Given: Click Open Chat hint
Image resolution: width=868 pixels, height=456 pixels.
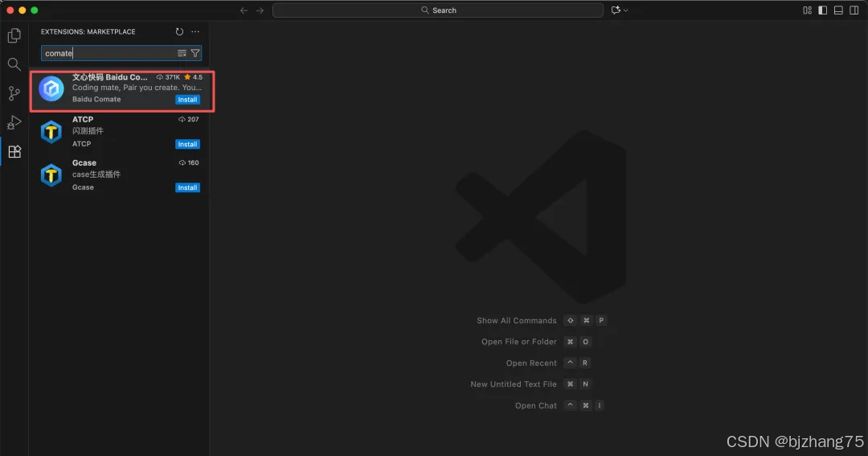Looking at the screenshot, I should tap(535, 405).
